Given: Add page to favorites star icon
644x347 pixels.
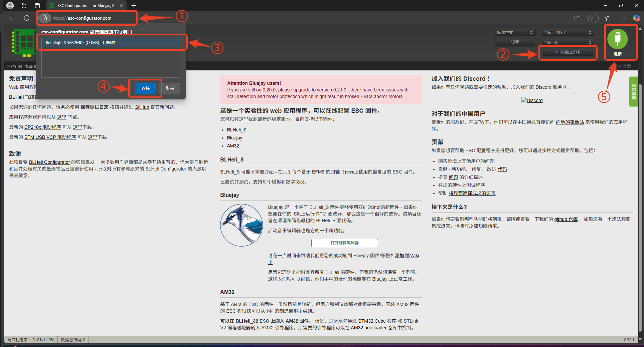Looking at the screenshot, I should point(590,18).
